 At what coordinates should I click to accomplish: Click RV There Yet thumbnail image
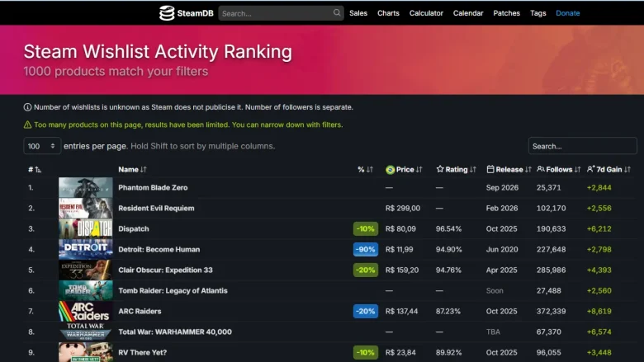coord(85,352)
